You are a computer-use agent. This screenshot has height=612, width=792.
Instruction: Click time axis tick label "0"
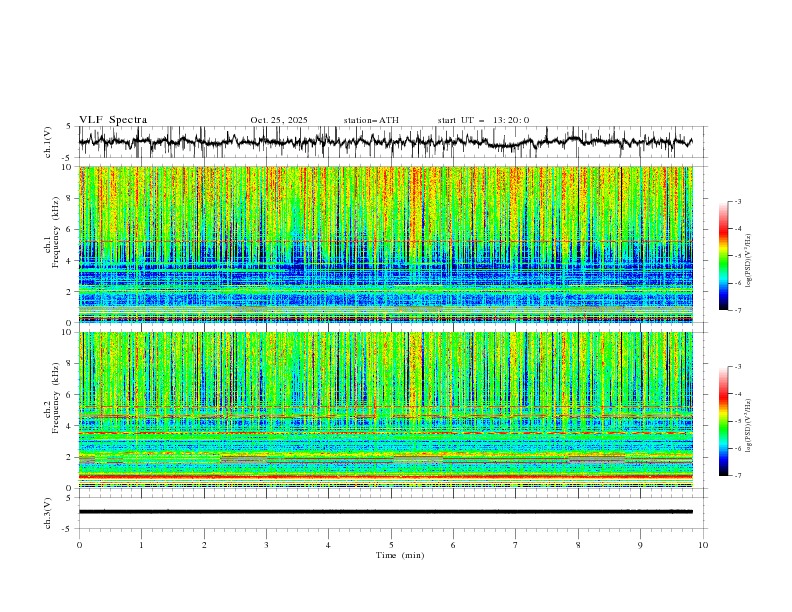pos(79,545)
